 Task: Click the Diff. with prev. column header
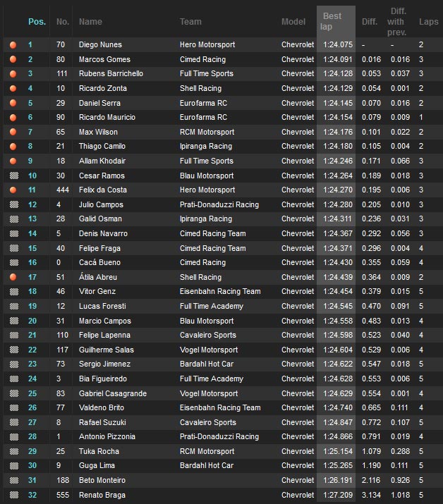(x=397, y=22)
